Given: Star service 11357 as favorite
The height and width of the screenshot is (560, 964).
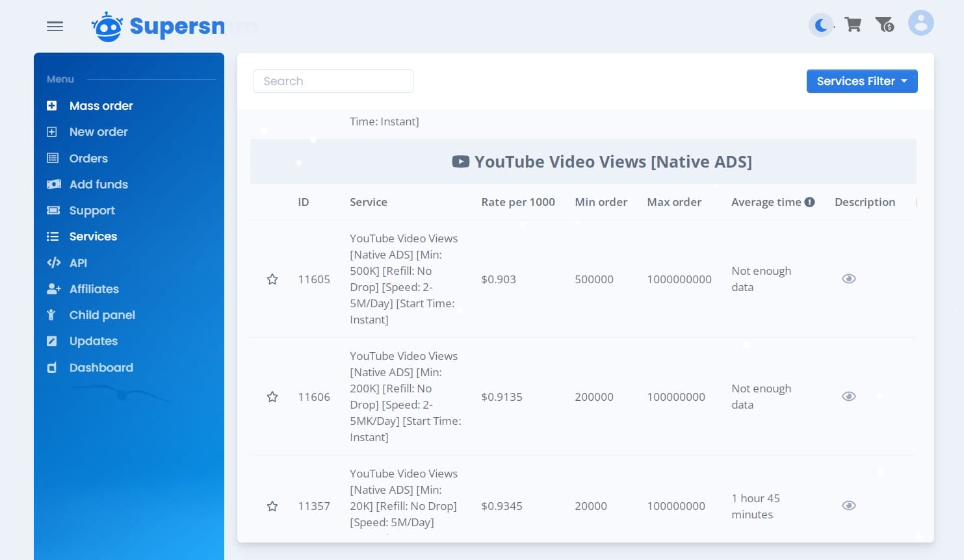Looking at the screenshot, I should click(x=272, y=506).
